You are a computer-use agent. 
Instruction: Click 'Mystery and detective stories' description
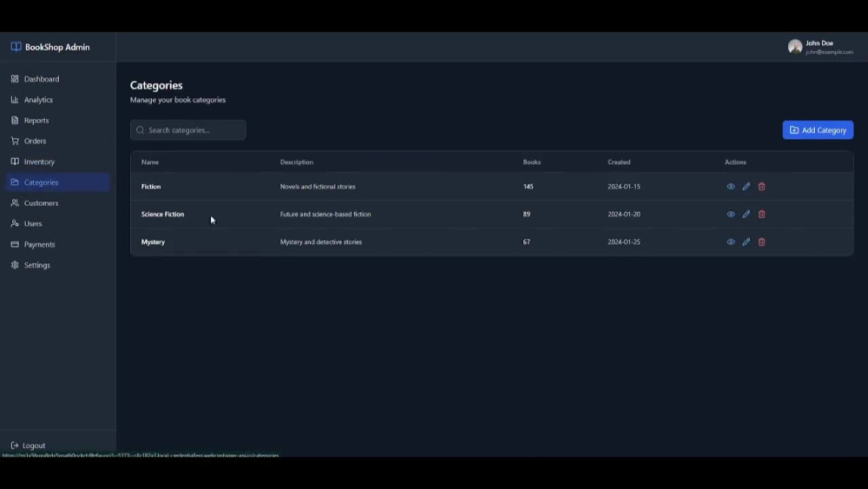coord(321,242)
